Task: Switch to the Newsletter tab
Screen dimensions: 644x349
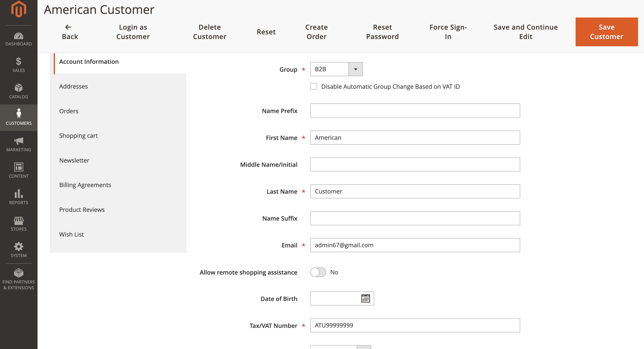Action: coord(74,160)
